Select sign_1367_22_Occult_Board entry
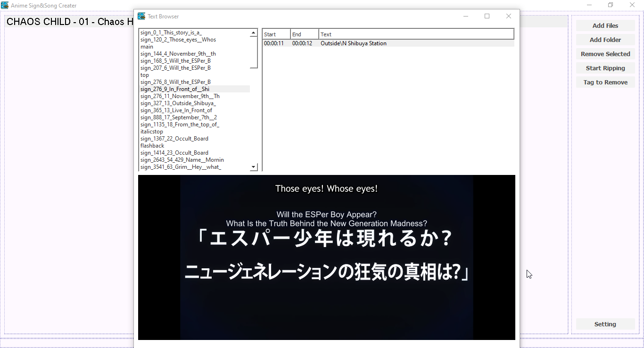Viewport: 644px width, 348px height. tap(194, 139)
